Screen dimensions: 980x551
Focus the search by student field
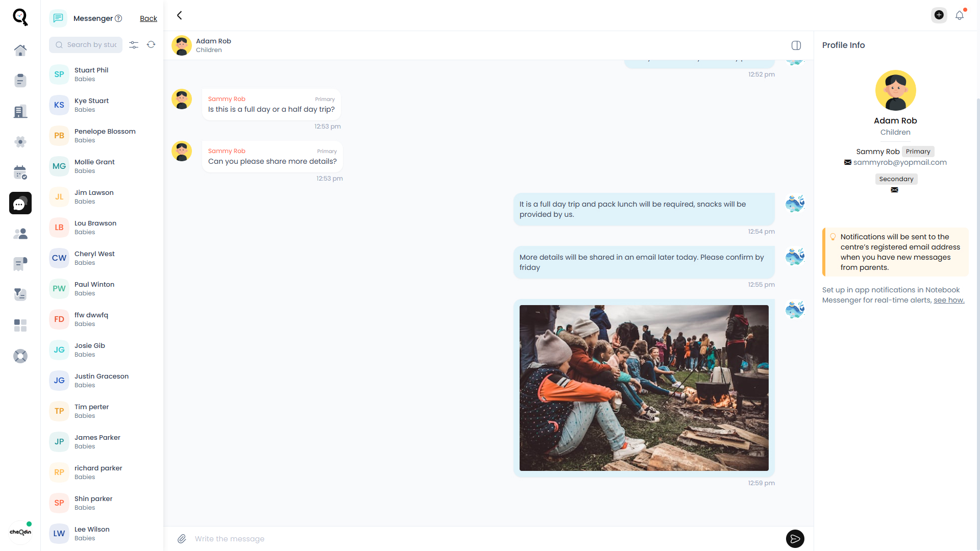pos(86,45)
